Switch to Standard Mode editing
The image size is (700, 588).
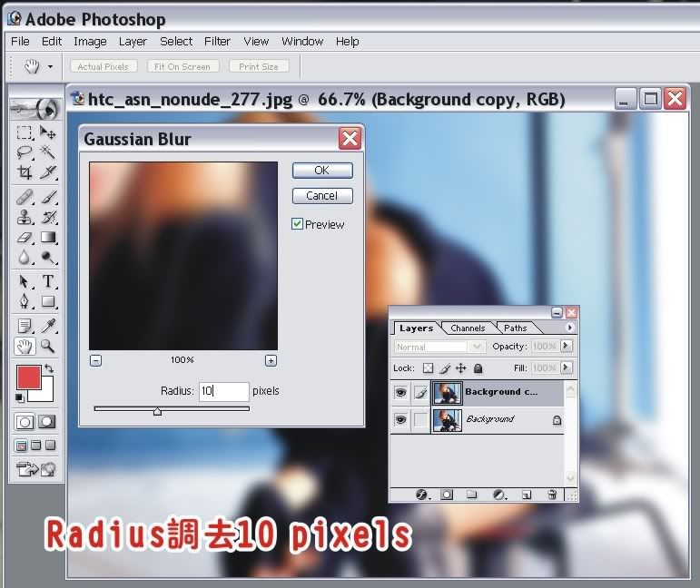[x=25, y=422]
